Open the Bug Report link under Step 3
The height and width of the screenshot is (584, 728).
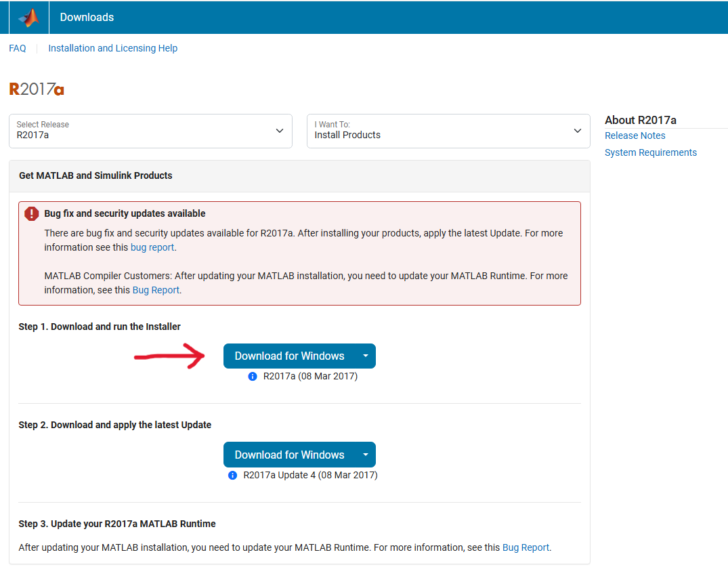[526, 547]
